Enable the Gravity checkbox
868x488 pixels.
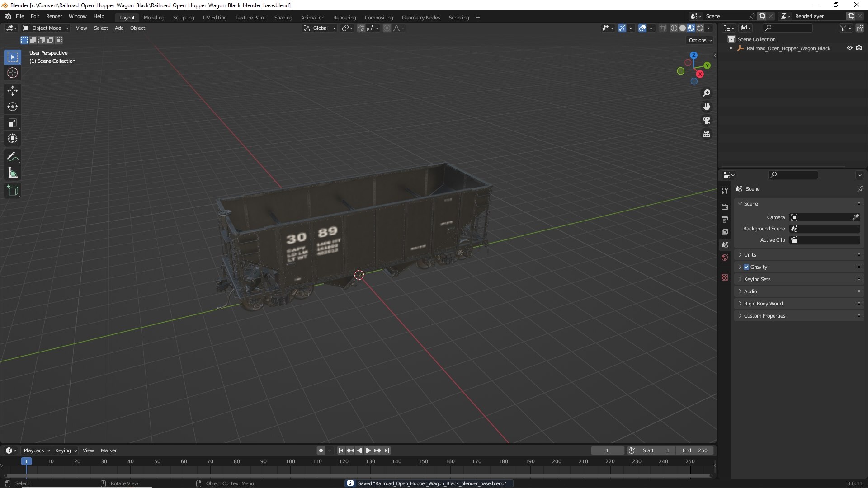tap(746, 267)
